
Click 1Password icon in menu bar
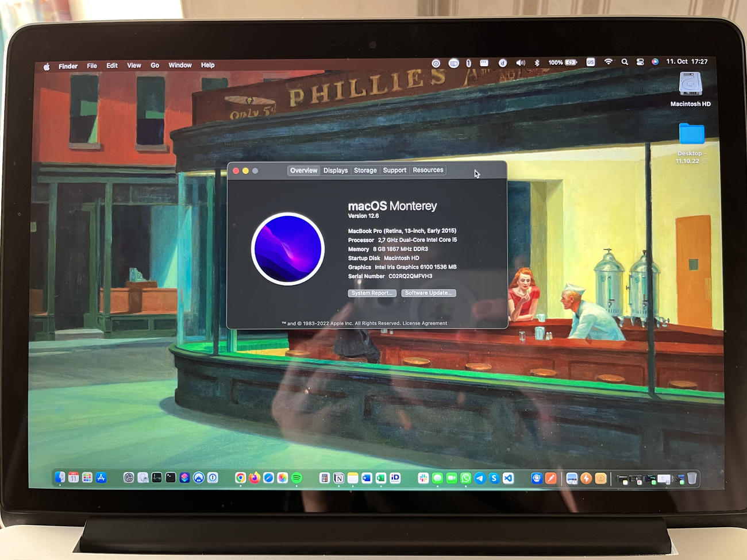pyautogui.click(x=436, y=64)
